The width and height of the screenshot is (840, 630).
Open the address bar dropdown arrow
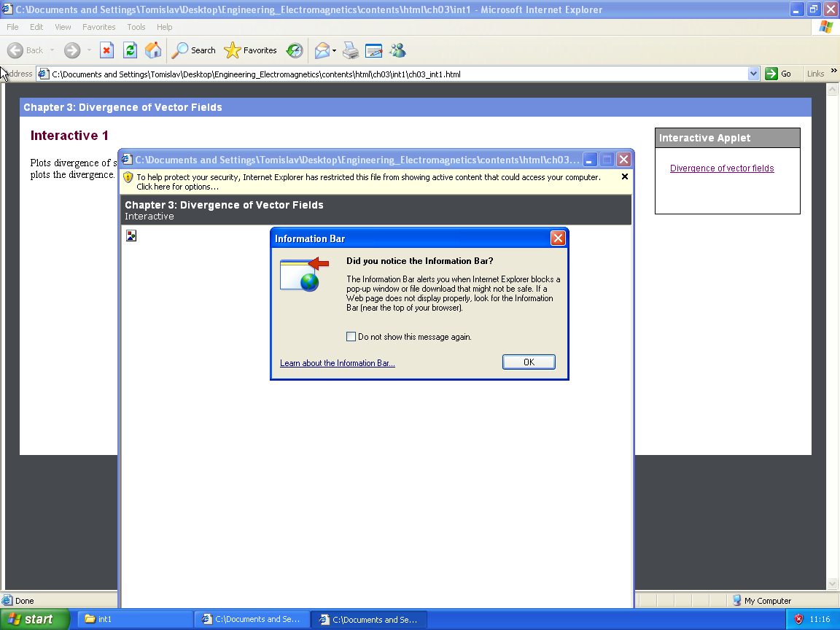click(753, 74)
